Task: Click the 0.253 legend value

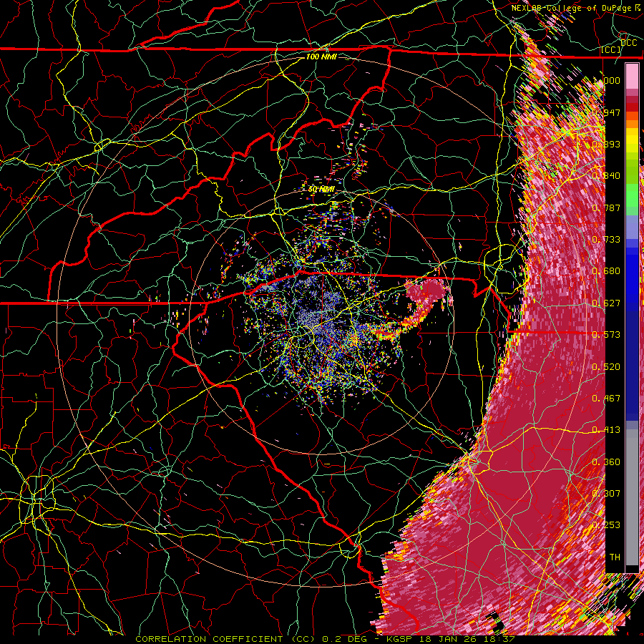Action: point(607,525)
